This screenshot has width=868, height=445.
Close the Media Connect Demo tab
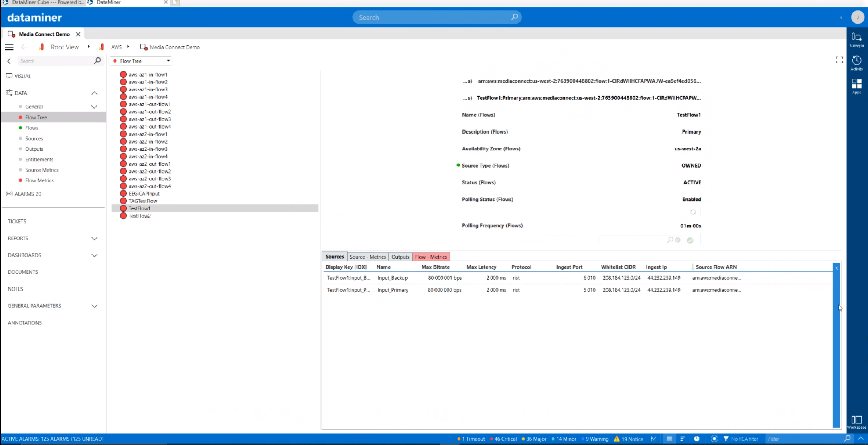(x=78, y=34)
